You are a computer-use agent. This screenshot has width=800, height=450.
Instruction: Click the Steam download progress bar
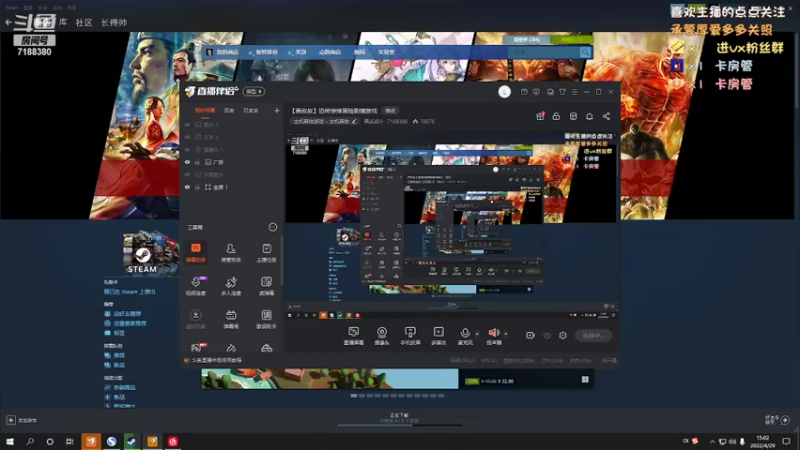tap(400, 424)
